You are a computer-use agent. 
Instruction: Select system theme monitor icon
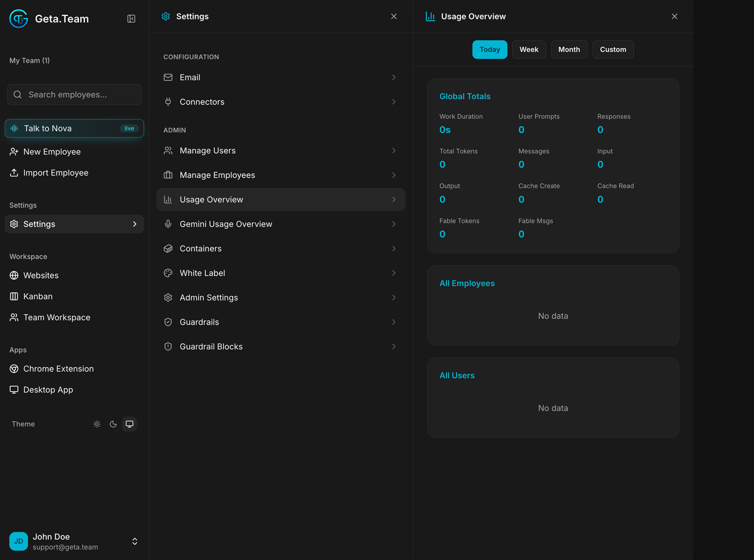click(130, 424)
